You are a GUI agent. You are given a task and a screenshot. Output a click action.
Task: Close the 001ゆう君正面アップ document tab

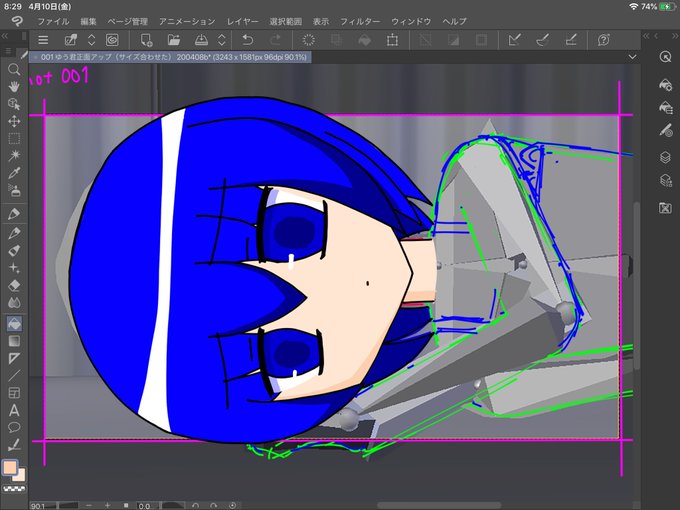(x=35, y=57)
